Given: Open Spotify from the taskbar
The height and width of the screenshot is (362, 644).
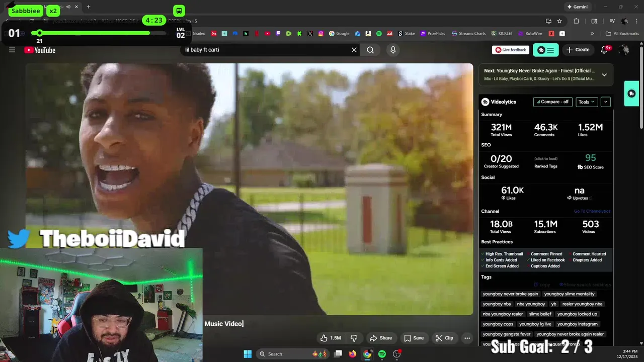Looking at the screenshot, I should tap(382, 354).
